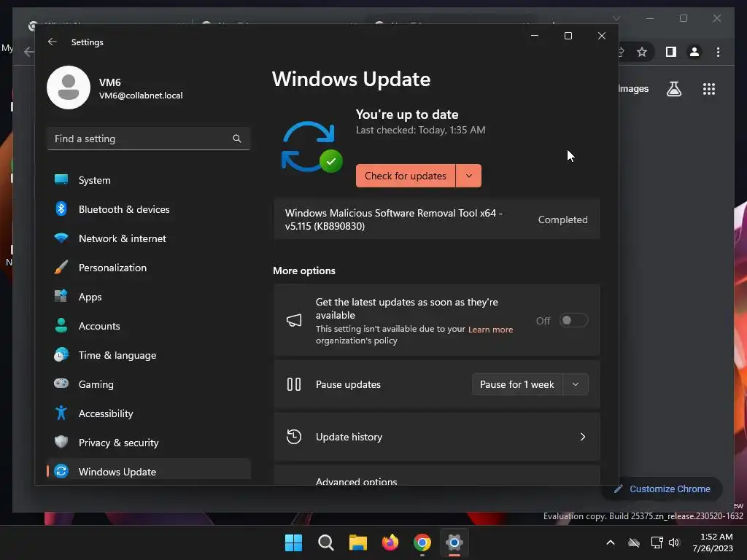Click Customize Chrome button
Viewport: 747px width, 560px height.
tap(663, 489)
